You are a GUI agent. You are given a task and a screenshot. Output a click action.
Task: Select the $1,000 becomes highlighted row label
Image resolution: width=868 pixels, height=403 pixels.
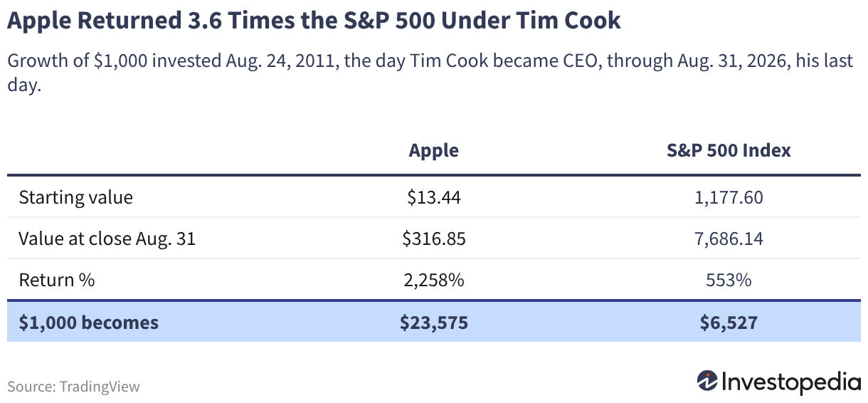click(x=89, y=323)
